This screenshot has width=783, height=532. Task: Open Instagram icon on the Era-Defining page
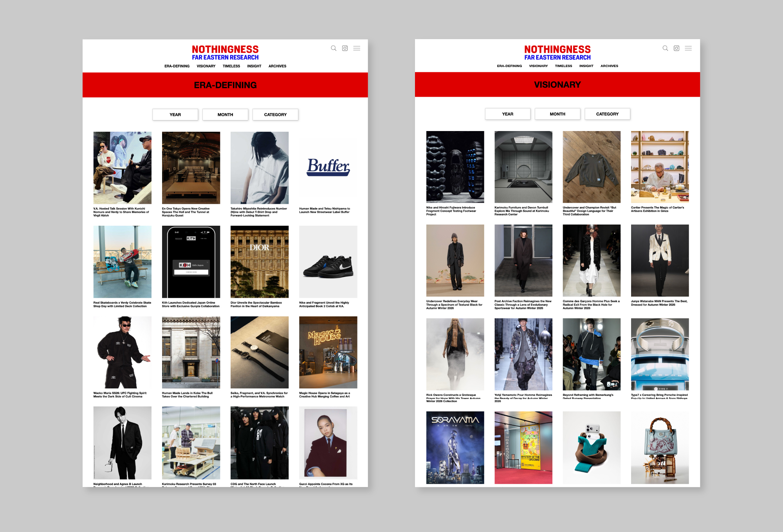tap(345, 48)
